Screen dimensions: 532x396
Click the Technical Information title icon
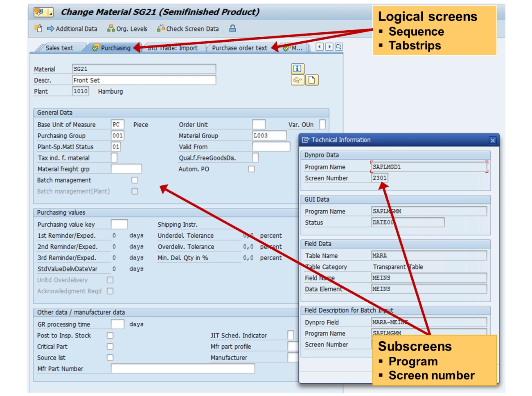[x=305, y=140]
